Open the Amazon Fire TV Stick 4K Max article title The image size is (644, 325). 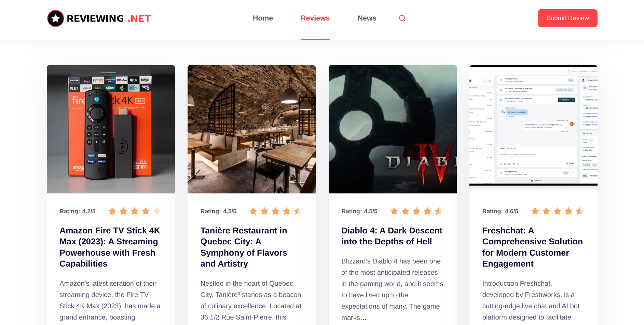[110, 247]
